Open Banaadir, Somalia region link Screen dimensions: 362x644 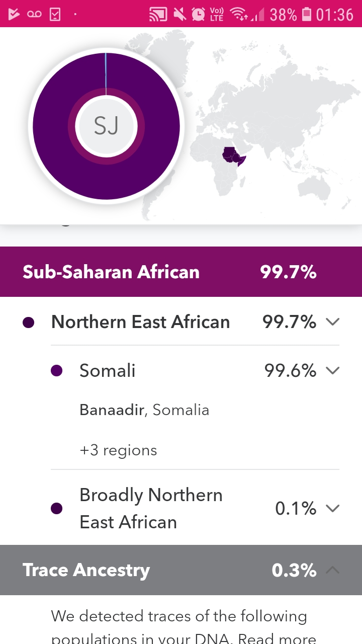point(144,410)
